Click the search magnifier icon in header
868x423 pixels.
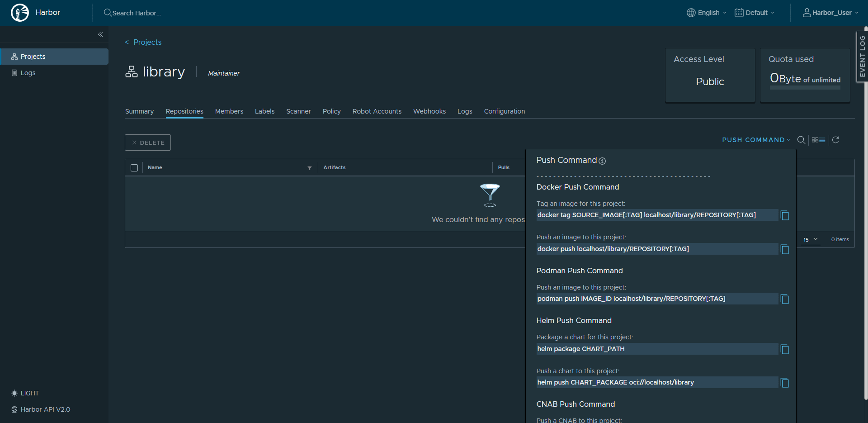point(108,13)
